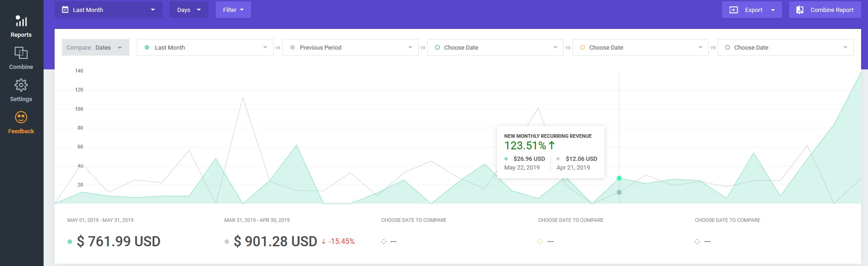Open the Settings gear icon
The image size is (868, 266).
click(21, 85)
